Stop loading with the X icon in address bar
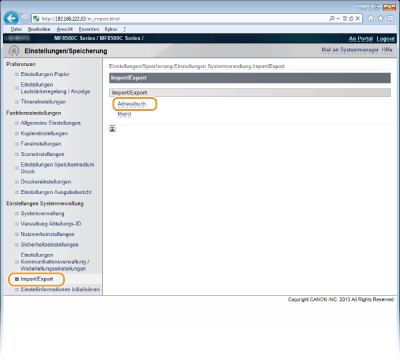 pos(357,19)
